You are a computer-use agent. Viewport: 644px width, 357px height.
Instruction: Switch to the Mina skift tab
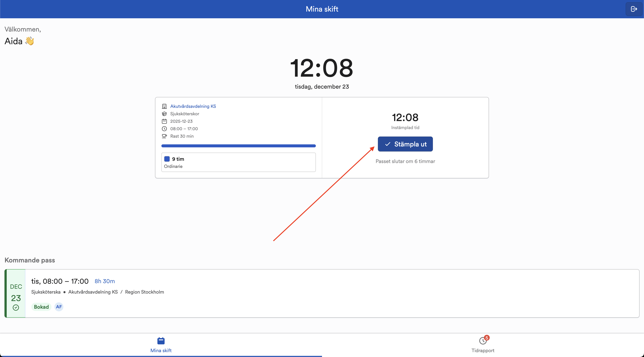(x=161, y=345)
